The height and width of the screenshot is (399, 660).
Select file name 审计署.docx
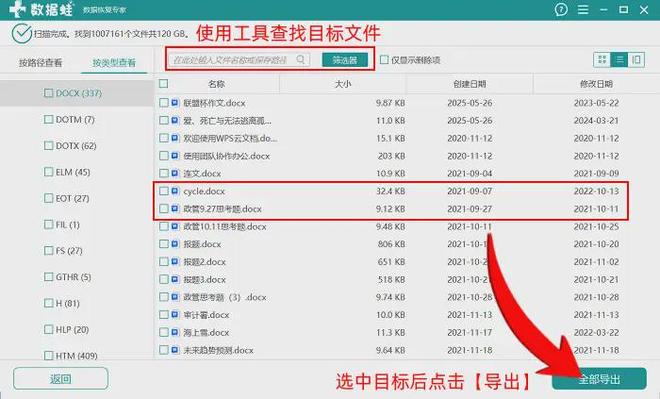(x=206, y=315)
